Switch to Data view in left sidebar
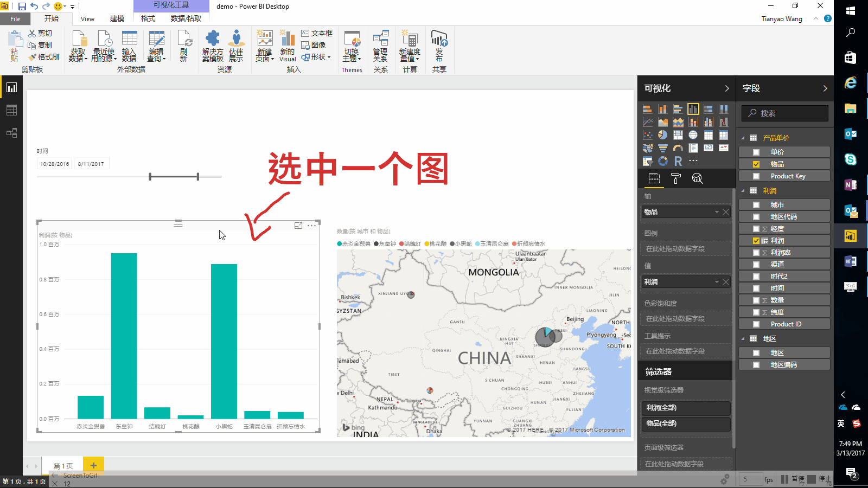Viewport: 868px width, 488px height. pyautogui.click(x=11, y=110)
